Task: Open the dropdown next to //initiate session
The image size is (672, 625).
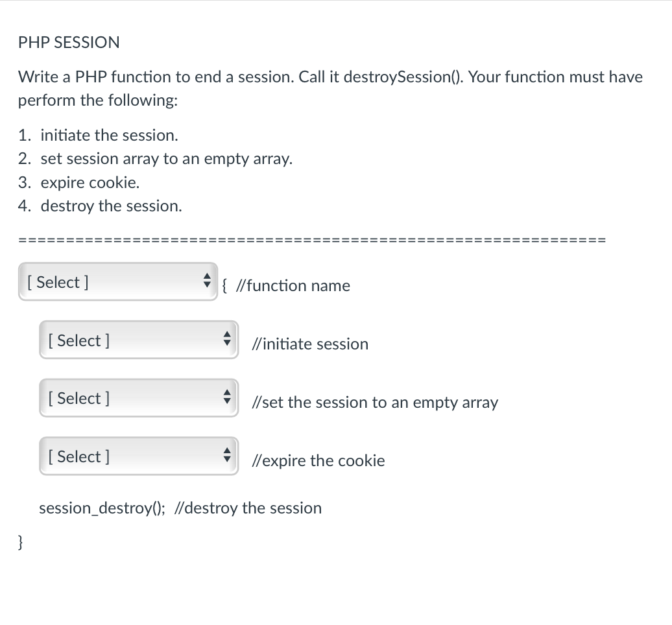Action: pos(138,338)
